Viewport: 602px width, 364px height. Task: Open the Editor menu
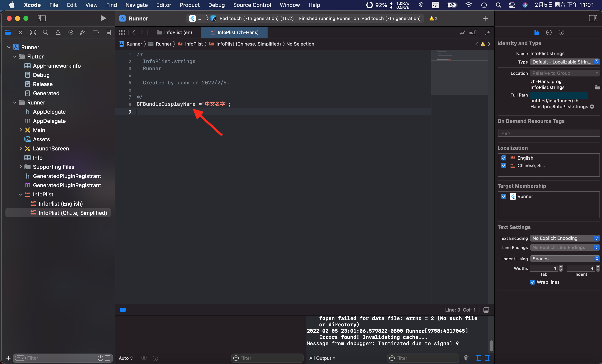pyautogui.click(x=163, y=5)
